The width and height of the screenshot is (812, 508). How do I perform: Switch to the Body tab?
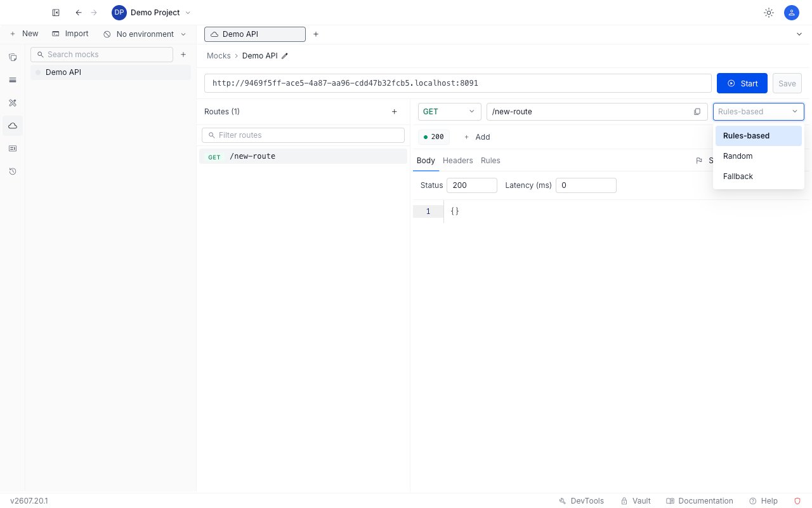pos(426,161)
